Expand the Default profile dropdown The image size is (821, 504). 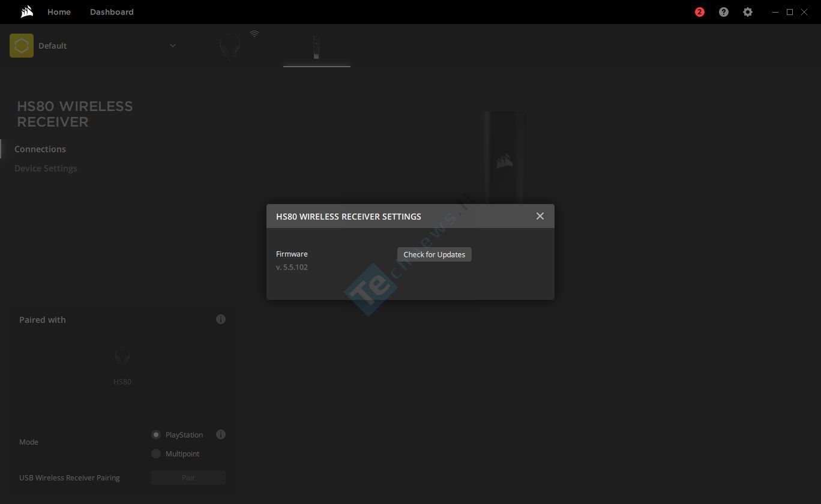coord(173,46)
